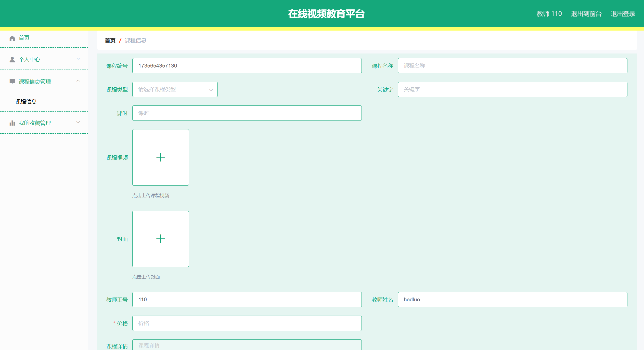Click 退出登录 in the header

click(623, 14)
